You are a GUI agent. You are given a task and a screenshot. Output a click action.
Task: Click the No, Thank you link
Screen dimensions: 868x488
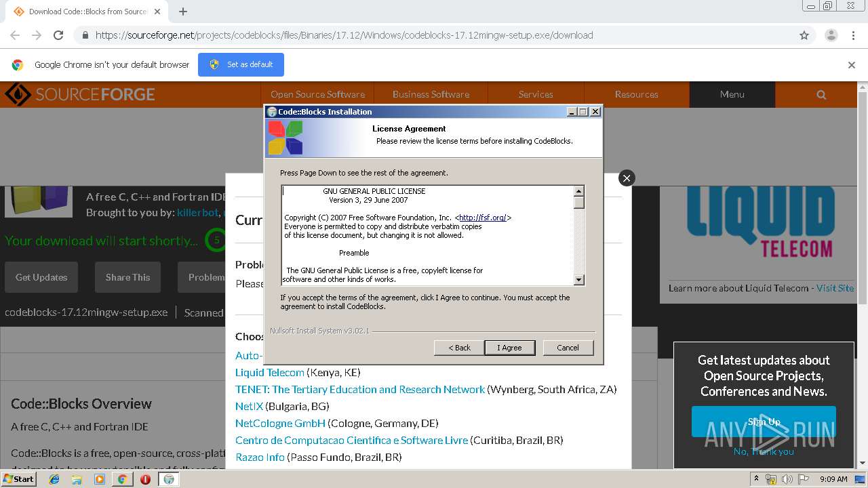[764, 451]
